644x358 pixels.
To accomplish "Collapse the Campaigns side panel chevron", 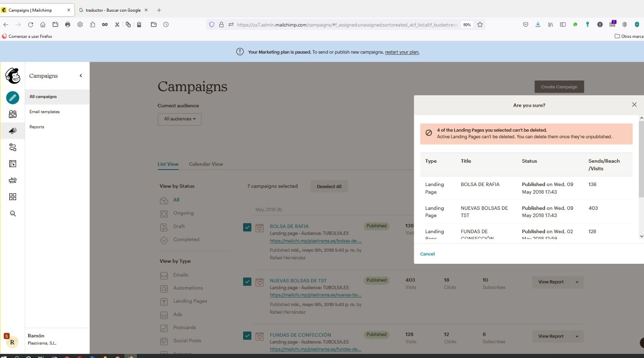I will [81, 76].
